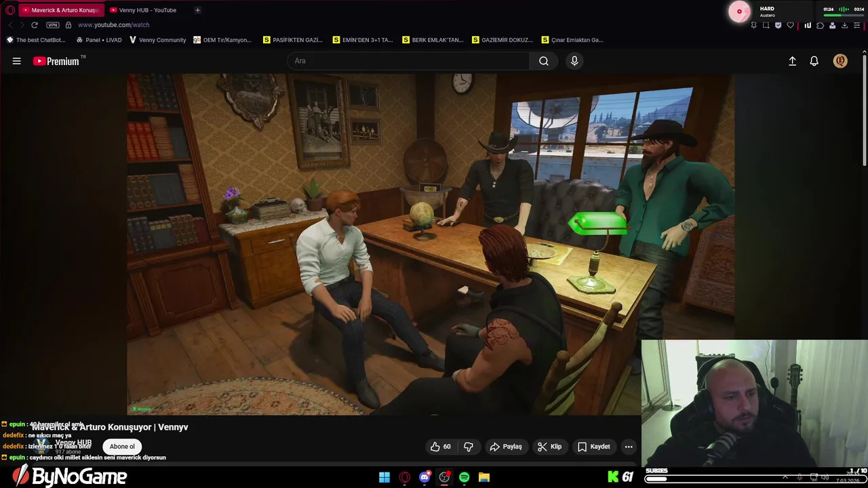Open the Opera menu logo
Viewport: 868px width, 488px height.
coord(10,10)
